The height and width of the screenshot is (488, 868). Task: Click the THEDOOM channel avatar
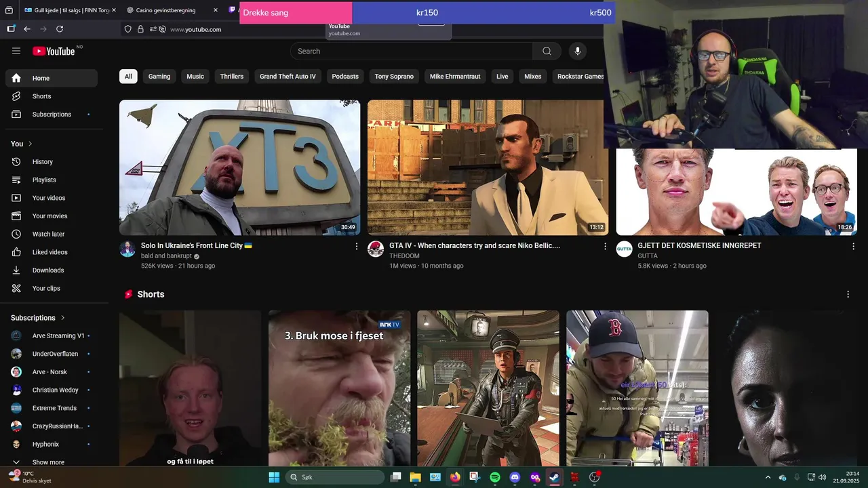376,249
